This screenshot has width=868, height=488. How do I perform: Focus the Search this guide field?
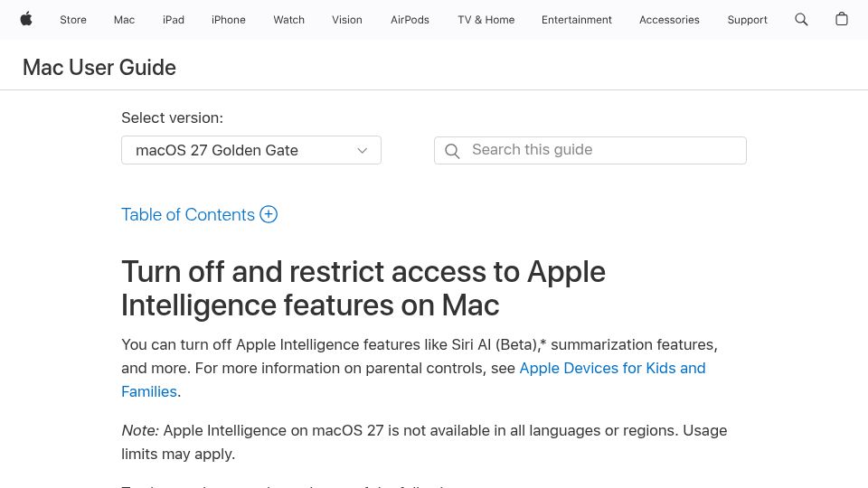click(x=590, y=150)
